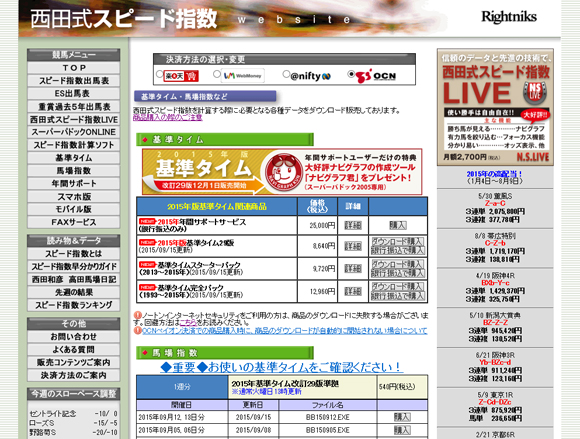Image resolution: width=580 pixels, height=439 pixels.
Task: Click the 5/10 新潟大賞典 payout entry
Action: (x=495, y=327)
